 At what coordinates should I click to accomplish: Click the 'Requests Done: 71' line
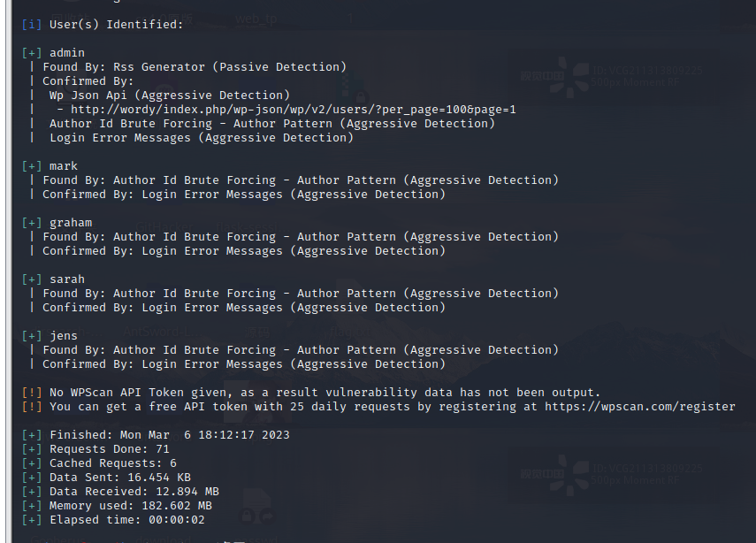pos(109,449)
